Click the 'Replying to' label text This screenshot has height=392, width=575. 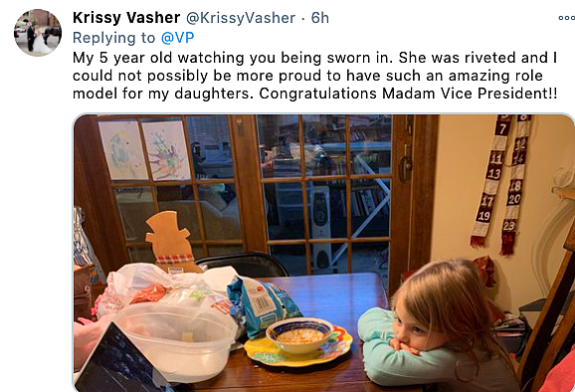(113, 38)
